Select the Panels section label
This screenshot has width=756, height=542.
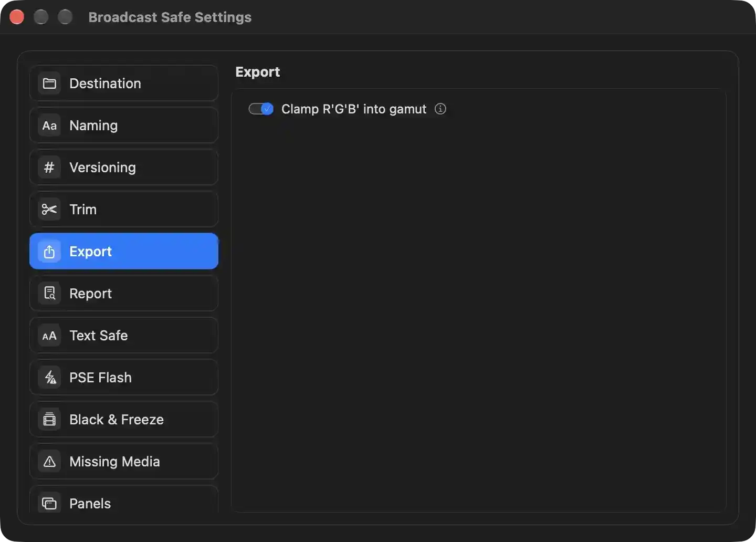(x=90, y=504)
